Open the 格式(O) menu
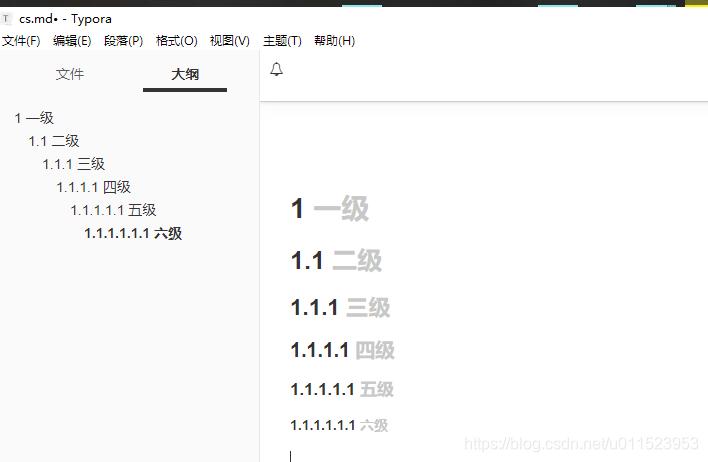The height and width of the screenshot is (462, 708). click(177, 41)
